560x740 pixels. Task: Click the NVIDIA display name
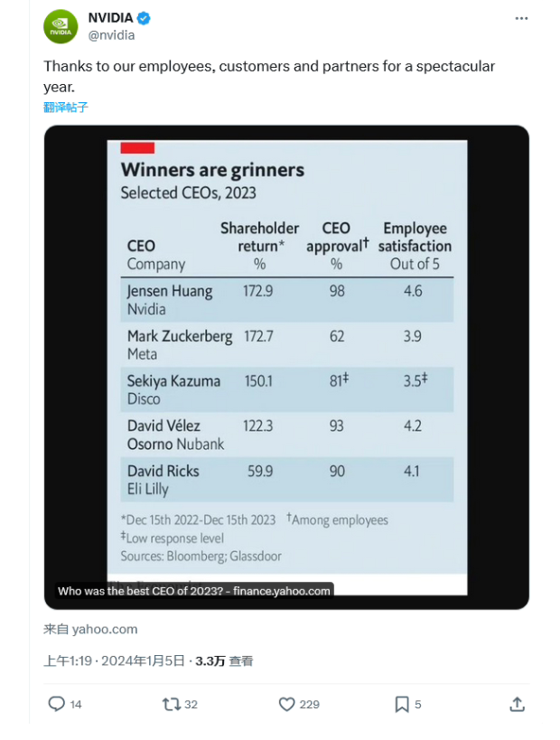tap(110, 18)
